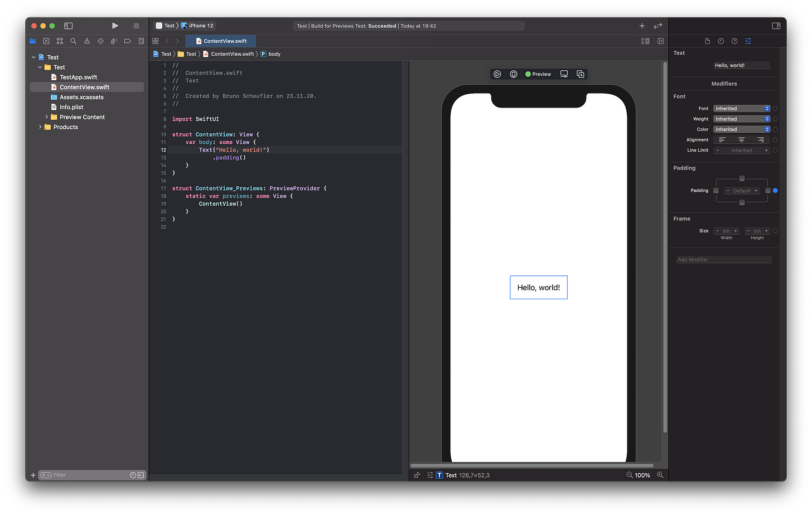Toggle the bottom padding checkbox
The image size is (812, 515).
coord(742,203)
